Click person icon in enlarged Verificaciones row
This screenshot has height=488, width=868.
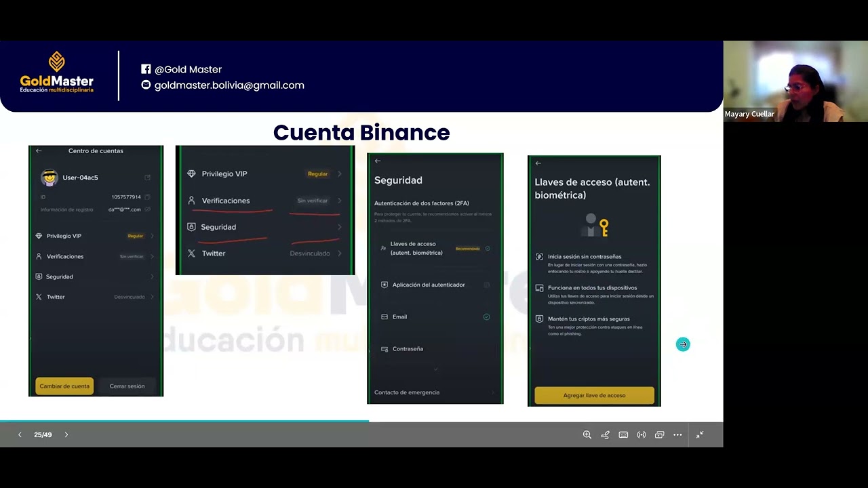click(191, 201)
